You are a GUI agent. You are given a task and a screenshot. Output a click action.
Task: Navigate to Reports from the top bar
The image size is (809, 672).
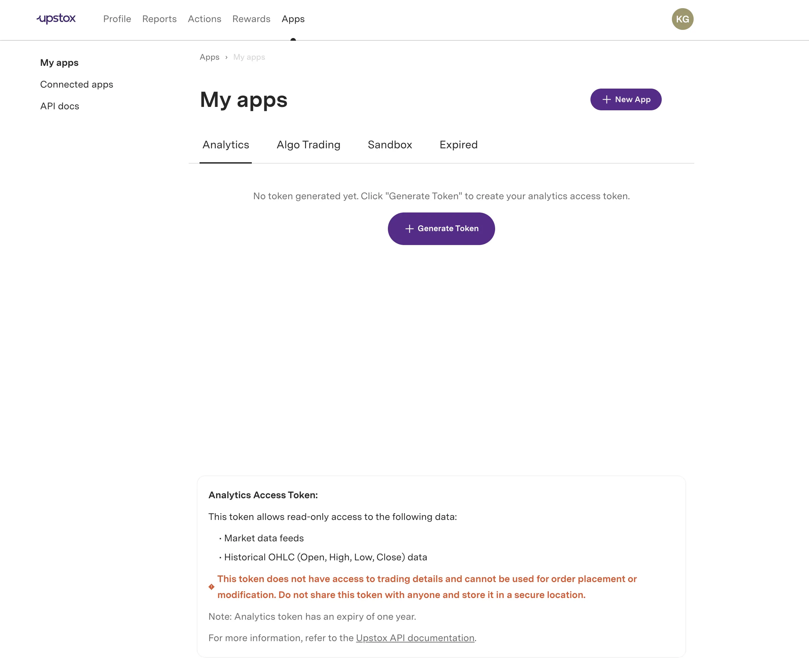coord(159,19)
